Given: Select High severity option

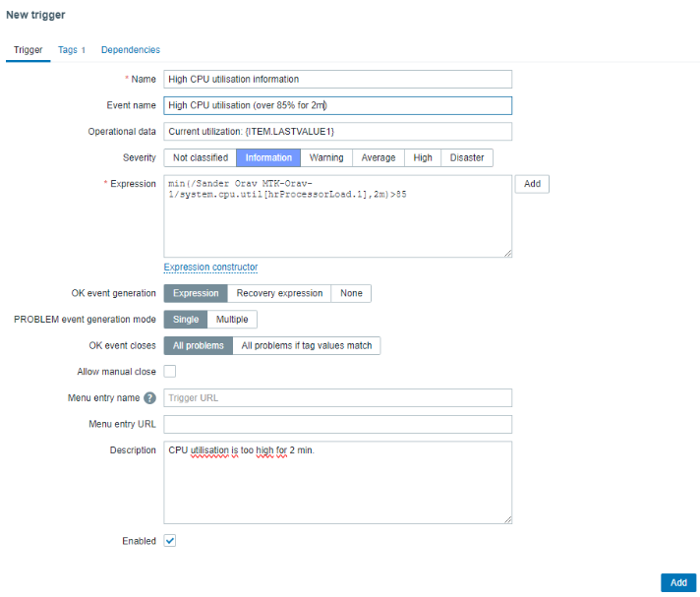Looking at the screenshot, I should click(x=423, y=157).
